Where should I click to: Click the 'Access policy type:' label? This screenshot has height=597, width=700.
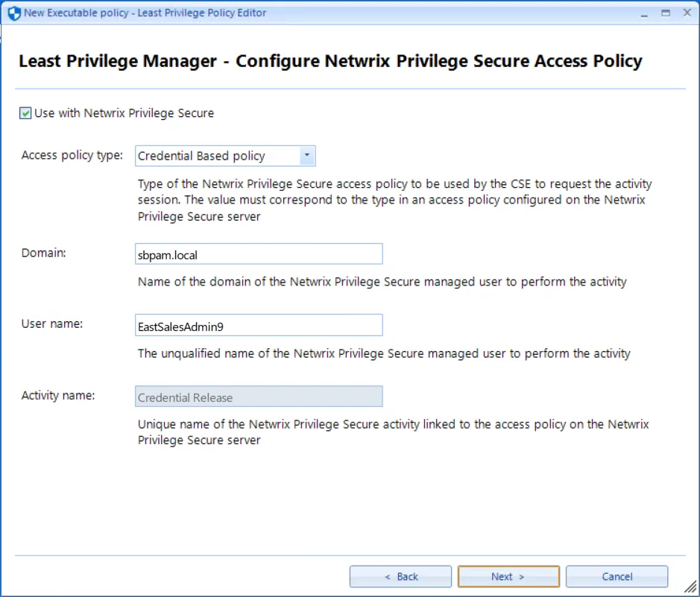pos(72,155)
